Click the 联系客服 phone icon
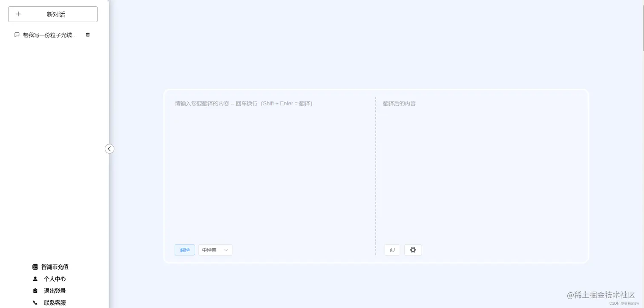The image size is (644, 308). (35, 302)
